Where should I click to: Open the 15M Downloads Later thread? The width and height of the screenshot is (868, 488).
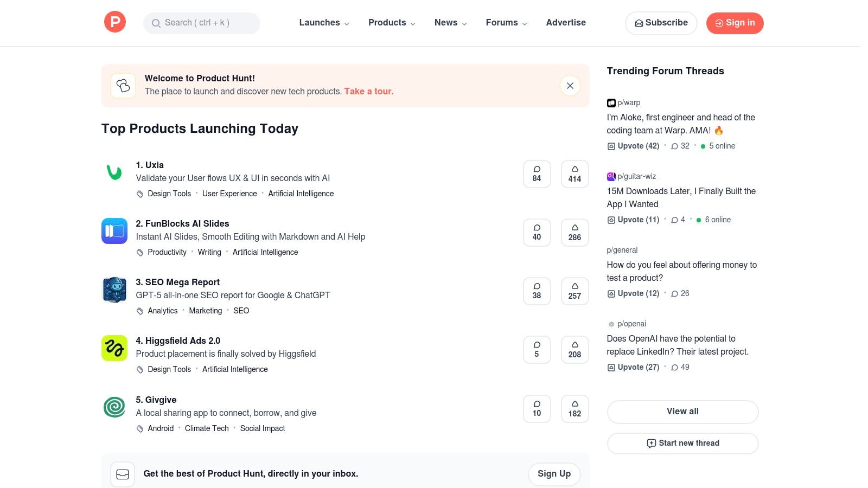(681, 197)
